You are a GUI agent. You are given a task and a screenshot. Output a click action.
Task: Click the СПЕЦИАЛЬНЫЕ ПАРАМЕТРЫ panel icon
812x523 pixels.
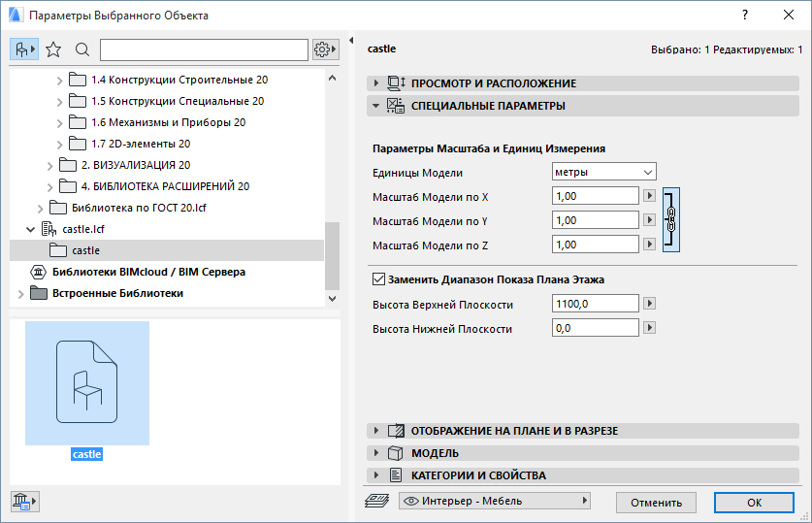point(396,106)
